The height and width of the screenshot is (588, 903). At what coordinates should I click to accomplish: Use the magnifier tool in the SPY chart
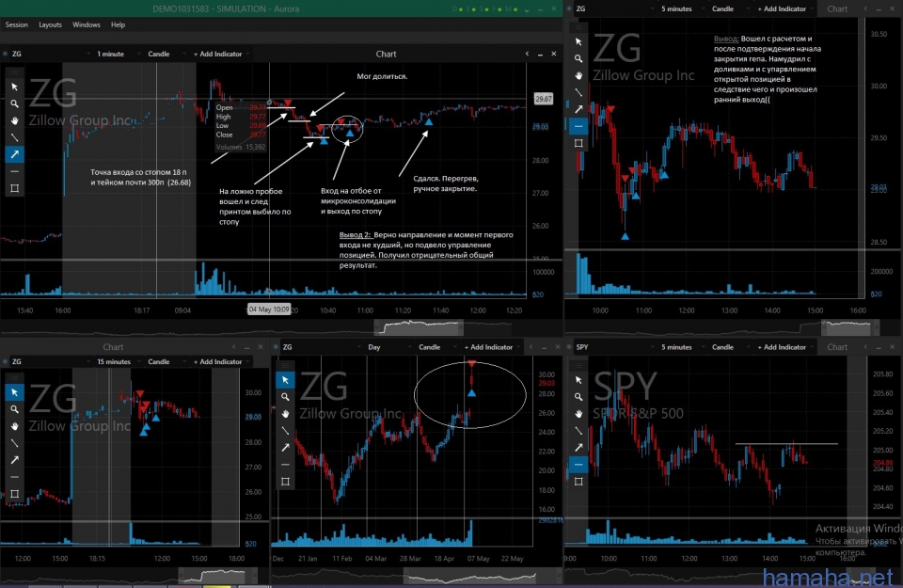[x=578, y=397]
